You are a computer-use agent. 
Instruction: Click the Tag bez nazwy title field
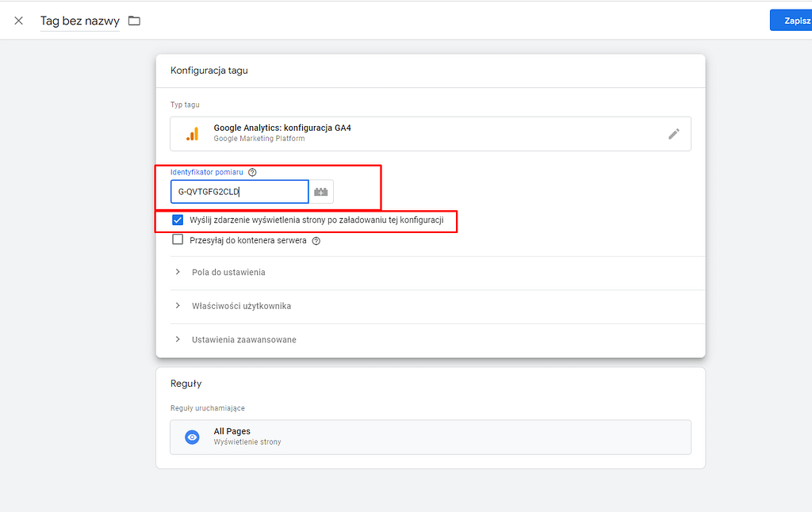coord(79,21)
